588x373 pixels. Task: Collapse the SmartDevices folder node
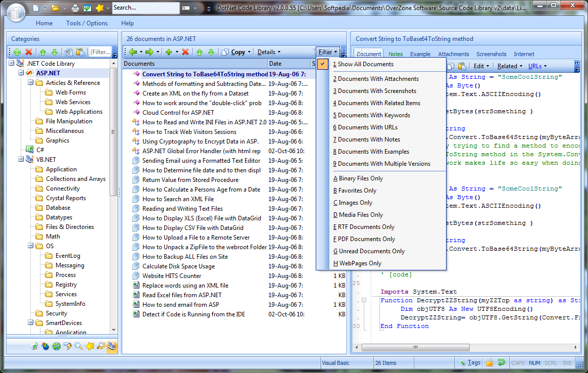(31, 323)
